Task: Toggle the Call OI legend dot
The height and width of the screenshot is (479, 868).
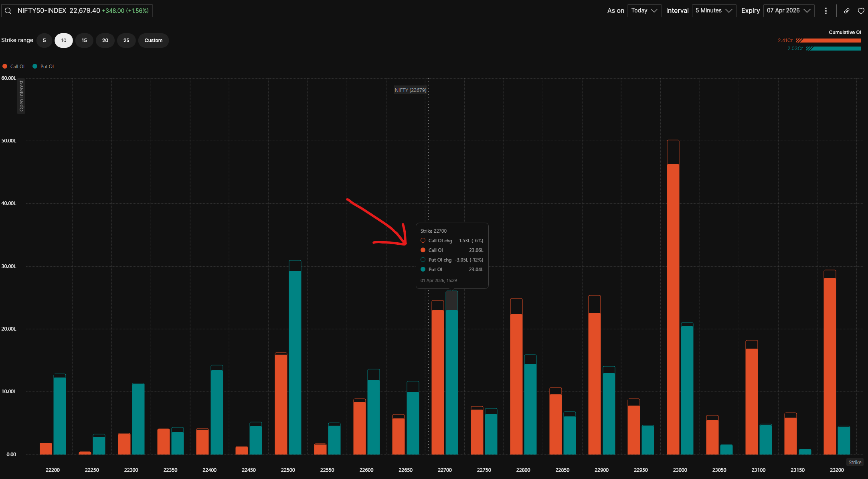Action: coord(5,67)
